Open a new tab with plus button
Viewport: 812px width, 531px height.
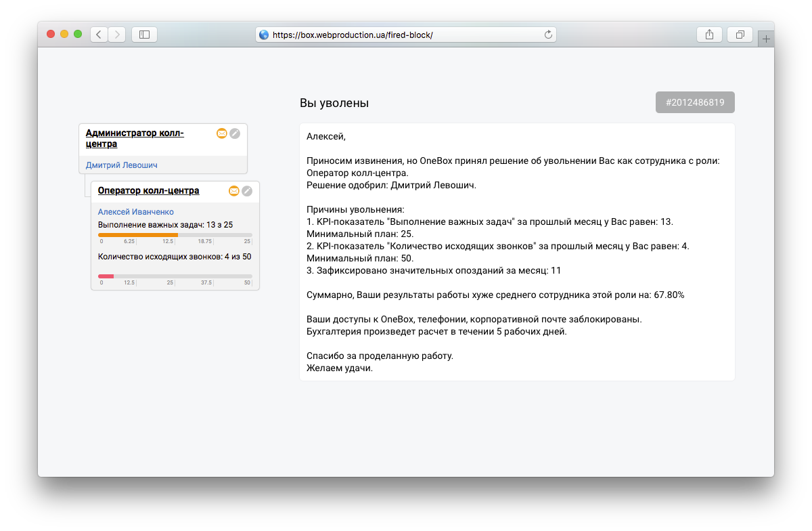pos(766,39)
